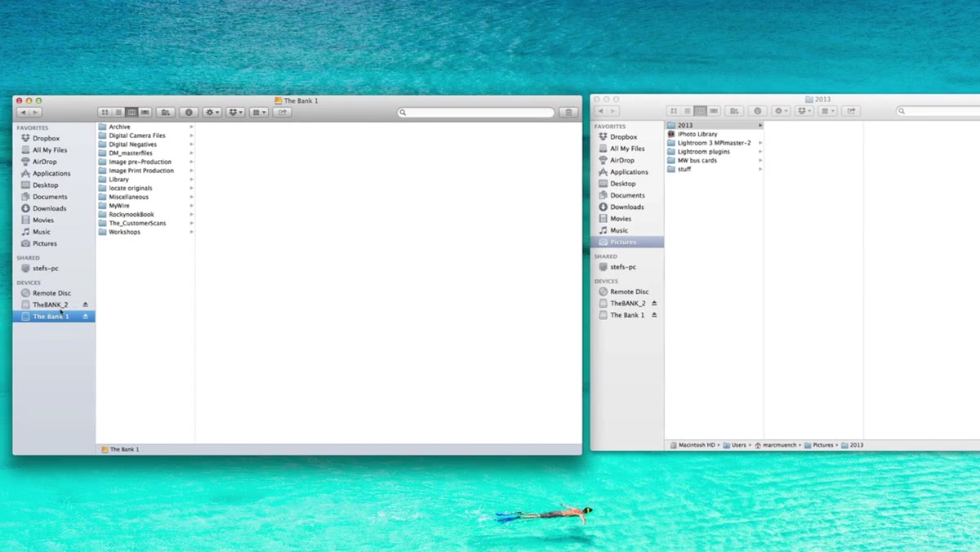The image size is (980, 552).
Task: Click Share button in the 2013 window toolbar
Action: [851, 111]
